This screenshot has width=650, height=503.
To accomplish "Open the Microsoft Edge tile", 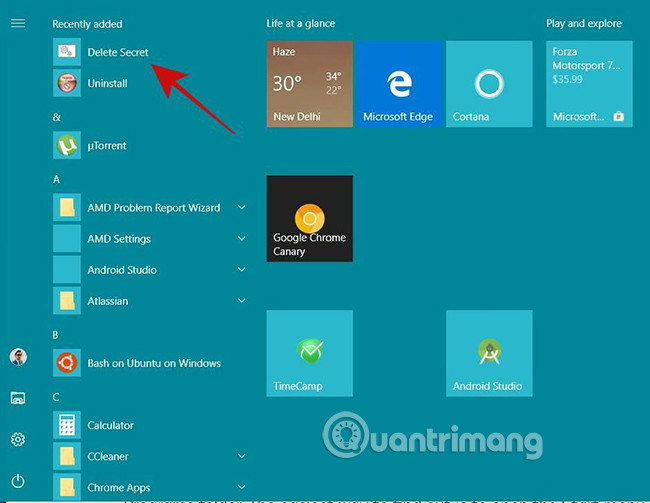I will 400,84.
